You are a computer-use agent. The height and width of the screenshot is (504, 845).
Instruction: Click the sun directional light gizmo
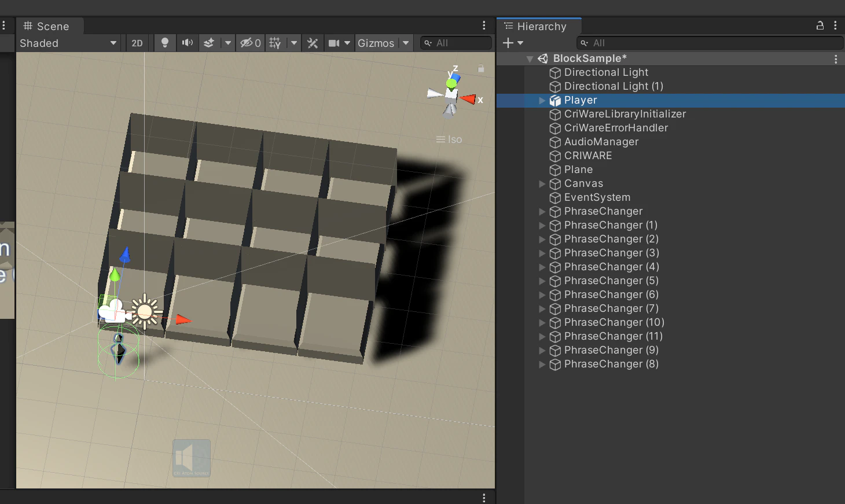coord(145,312)
